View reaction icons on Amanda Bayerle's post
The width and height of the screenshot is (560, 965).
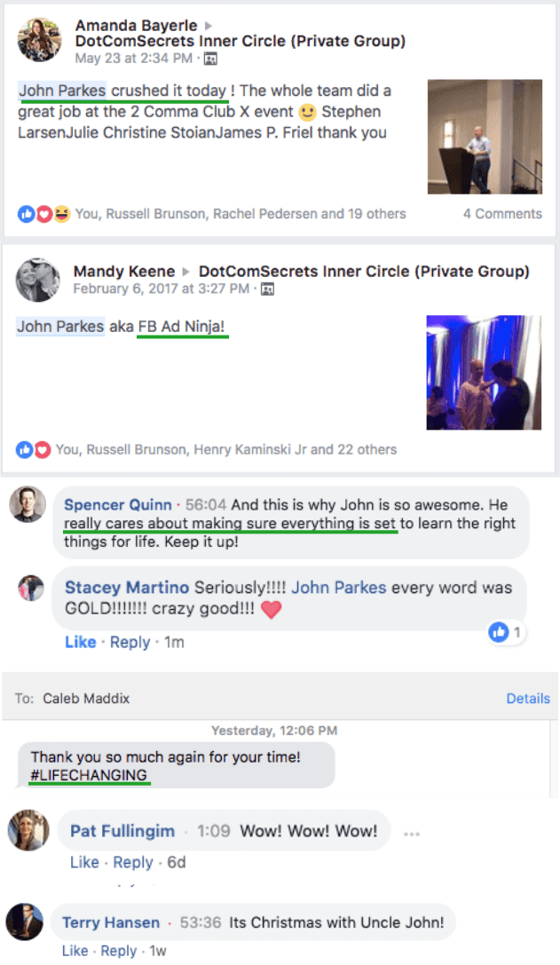[43, 214]
